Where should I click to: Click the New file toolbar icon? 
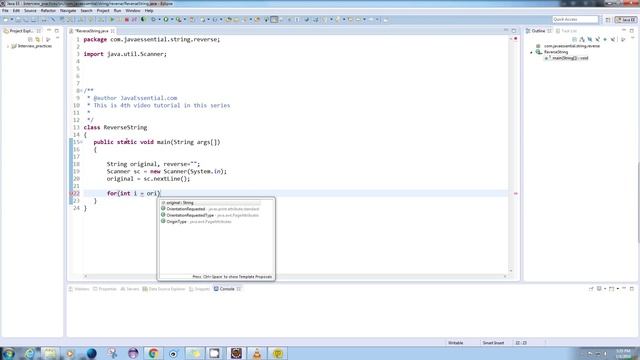pyautogui.click(x=6, y=19)
